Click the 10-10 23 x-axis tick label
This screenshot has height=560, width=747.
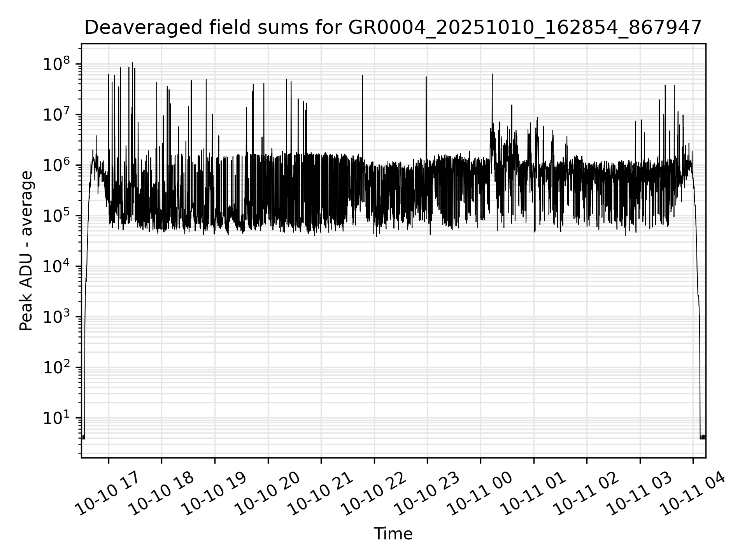(x=427, y=493)
